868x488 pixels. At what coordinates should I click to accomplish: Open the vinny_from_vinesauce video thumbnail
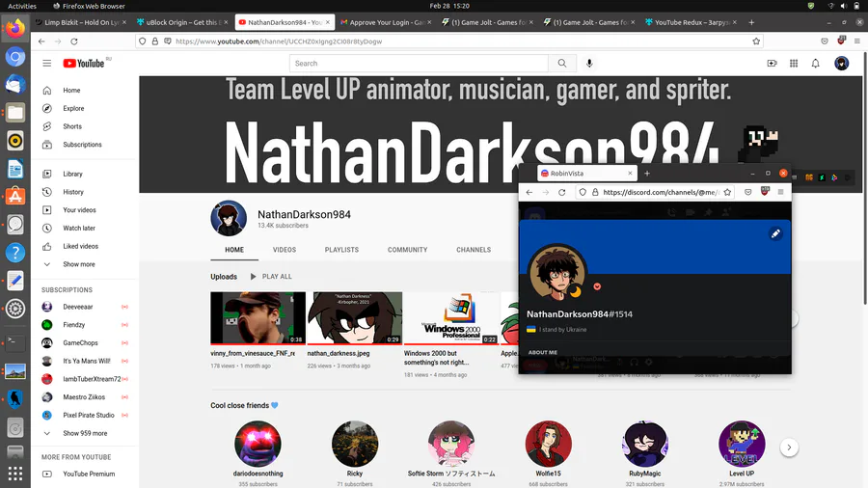tap(258, 318)
